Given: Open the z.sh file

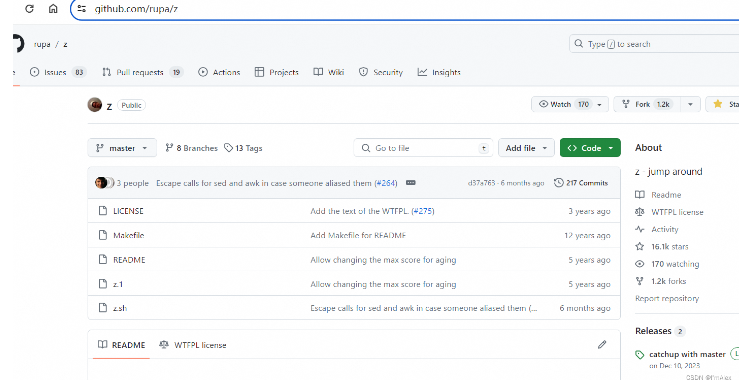Looking at the screenshot, I should pos(120,308).
